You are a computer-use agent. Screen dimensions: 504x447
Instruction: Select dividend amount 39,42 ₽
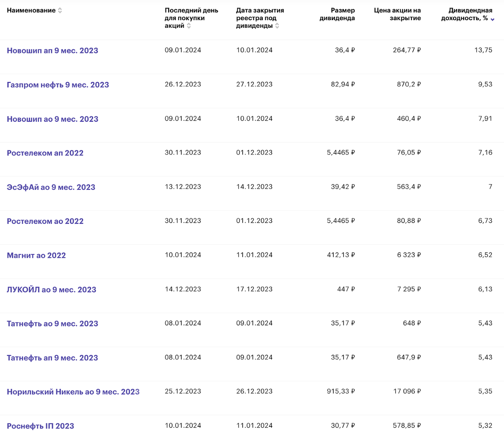click(343, 187)
